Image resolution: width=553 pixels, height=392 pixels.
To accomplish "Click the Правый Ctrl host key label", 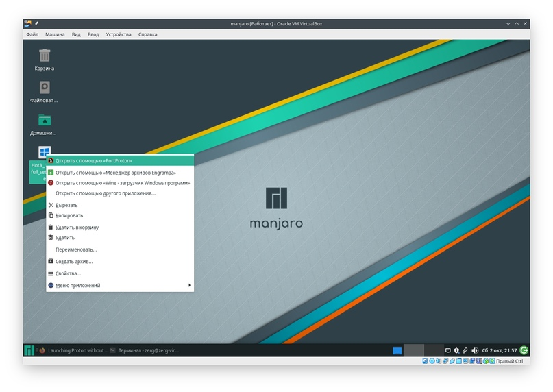I will pos(510,361).
